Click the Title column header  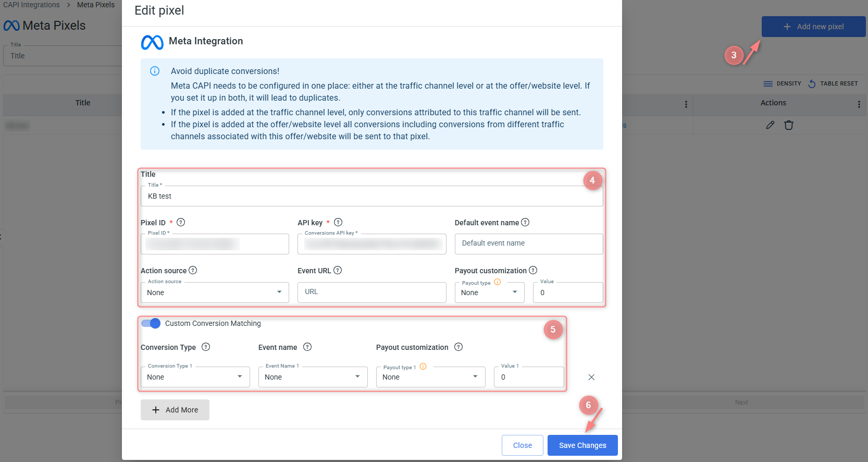click(83, 103)
